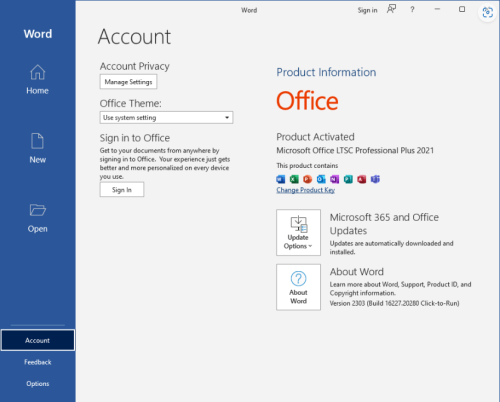This screenshot has width=500, height=402.
Task: Click the Change Product Key link
Action: [x=305, y=190]
